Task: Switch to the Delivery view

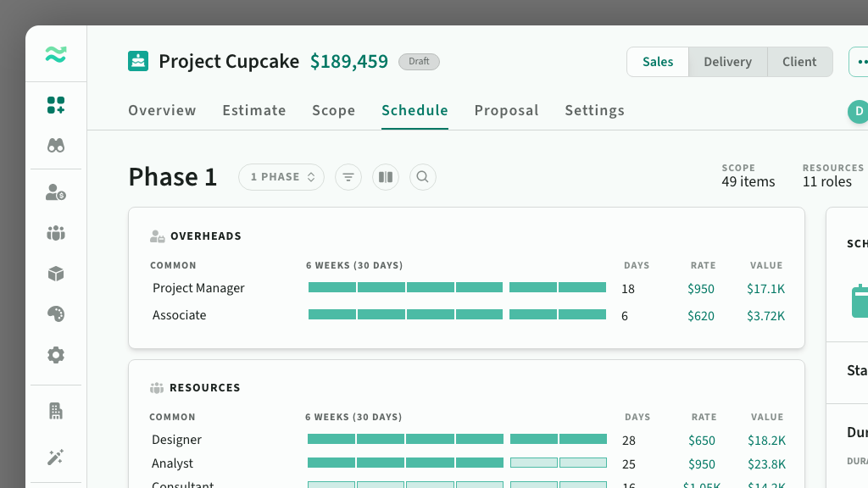Action: [x=727, y=62]
